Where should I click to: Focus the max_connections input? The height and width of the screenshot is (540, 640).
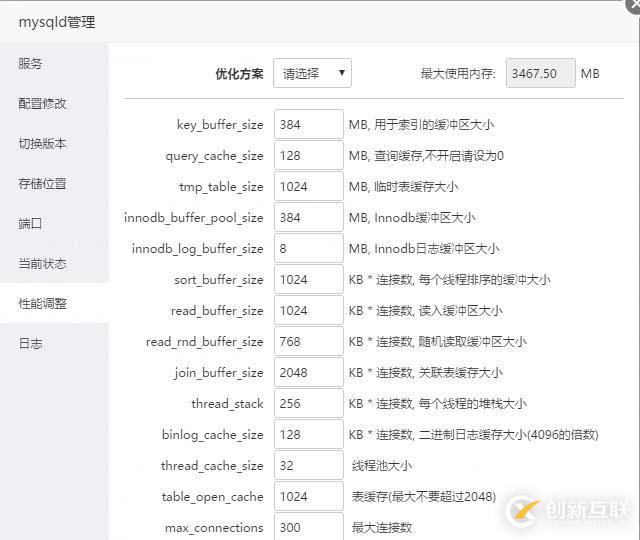click(309, 527)
